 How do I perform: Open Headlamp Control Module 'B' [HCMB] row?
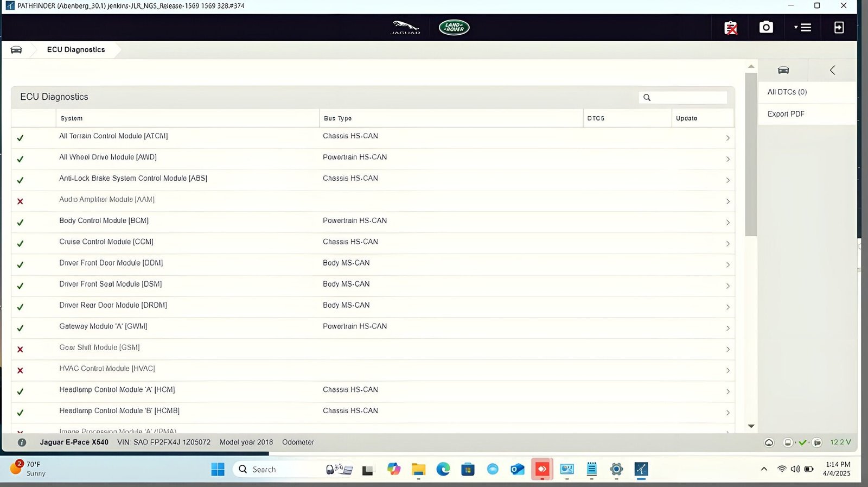click(x=373, y=413)
